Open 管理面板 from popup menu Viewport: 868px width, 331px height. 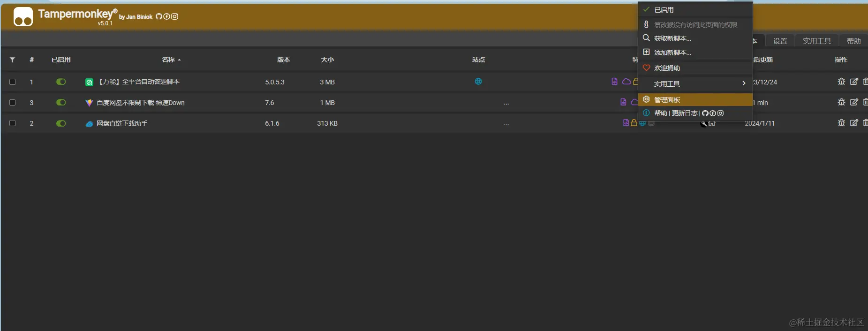pyautogui.click(x=695, y=99)
